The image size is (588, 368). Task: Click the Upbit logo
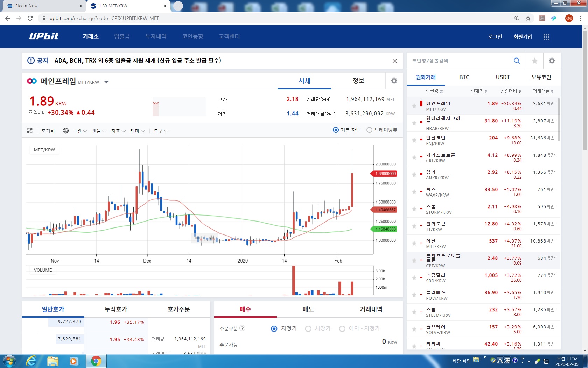pos(44,36)
